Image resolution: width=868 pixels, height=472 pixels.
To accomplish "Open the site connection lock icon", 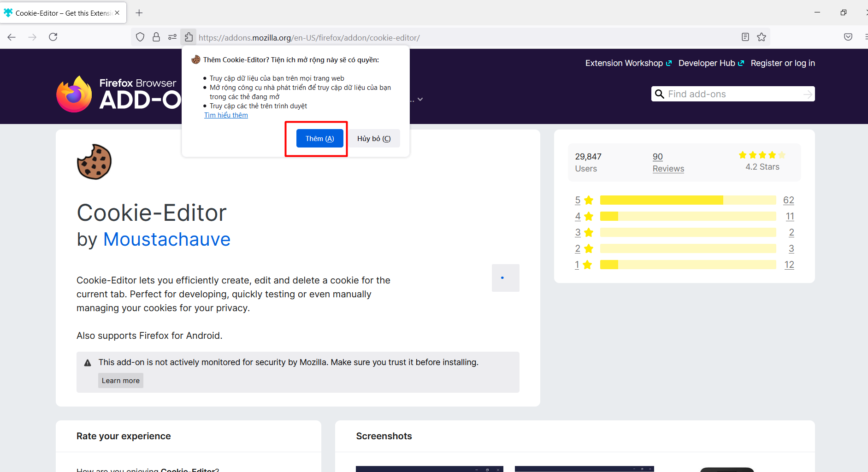I will [x=156, y=37].
